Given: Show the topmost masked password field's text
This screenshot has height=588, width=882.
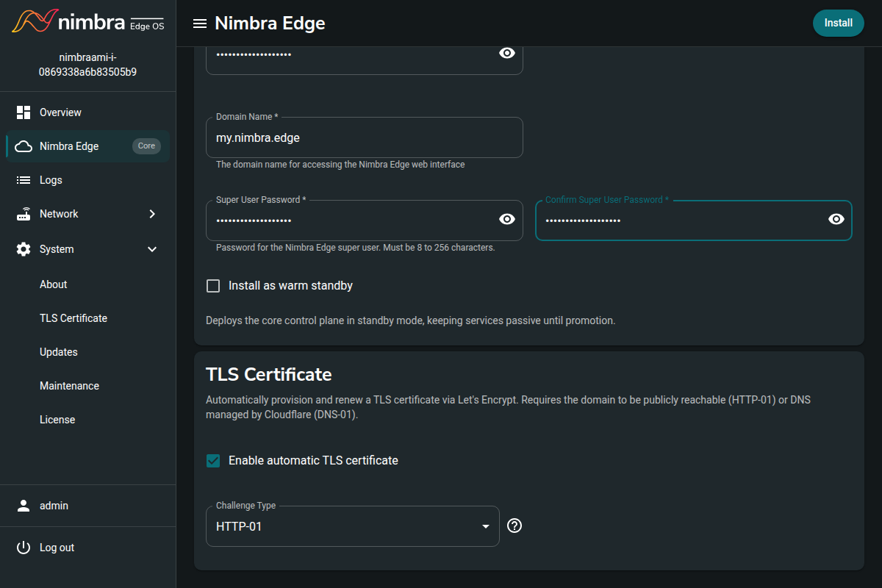Looking at the screenshot, I should [x=507, y=53].
